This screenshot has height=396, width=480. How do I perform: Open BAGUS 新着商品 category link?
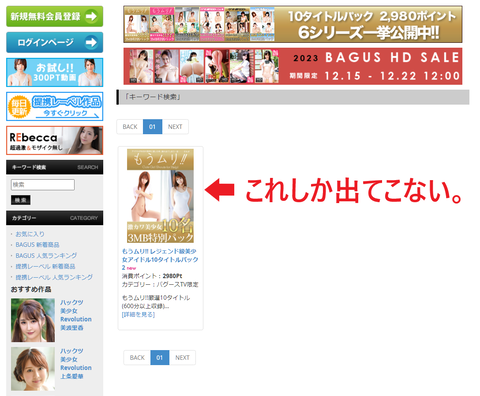(37, 245)
